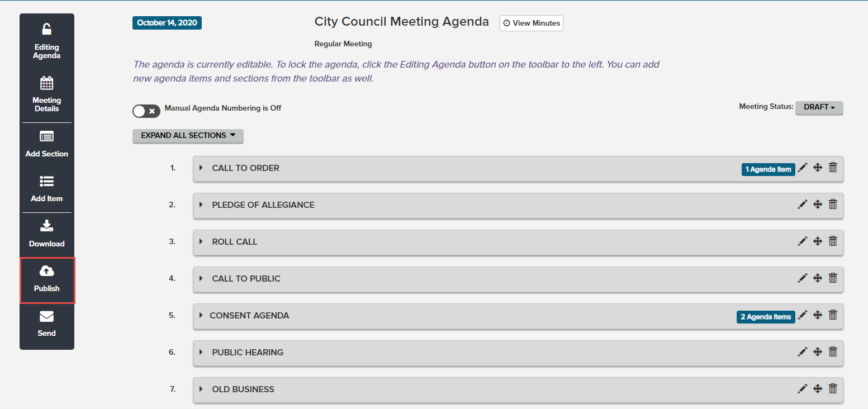The height and width of the screenshot is (409, 868).
Task: Click move handle for ROLL CALL
Action: 817,241
